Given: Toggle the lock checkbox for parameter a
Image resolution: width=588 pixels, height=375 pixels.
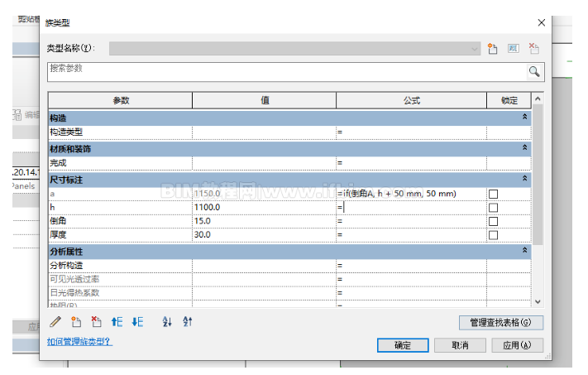Looking at the screenshot, I should [x=493, y=194].
